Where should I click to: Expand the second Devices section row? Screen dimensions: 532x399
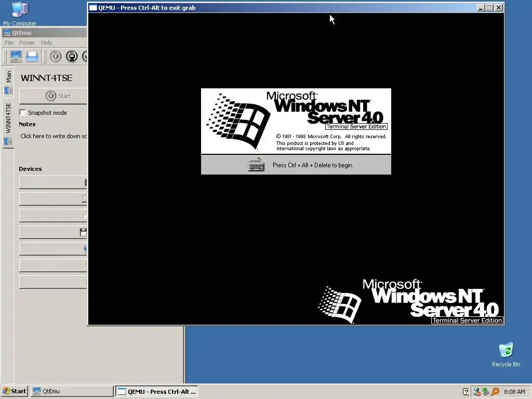54,199
